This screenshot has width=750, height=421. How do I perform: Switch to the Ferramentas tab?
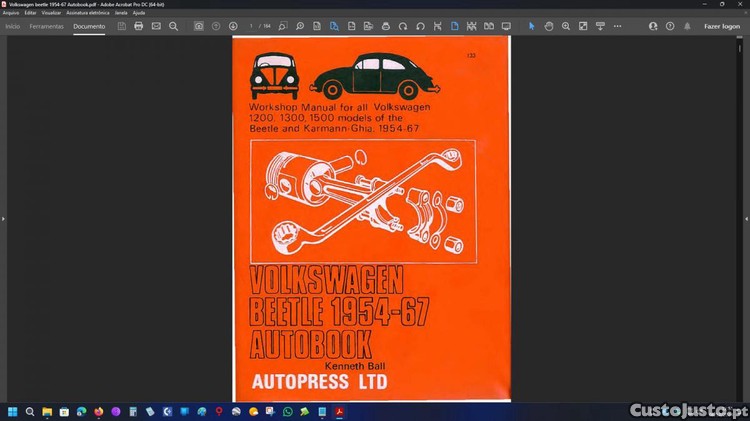pos(47,26)
